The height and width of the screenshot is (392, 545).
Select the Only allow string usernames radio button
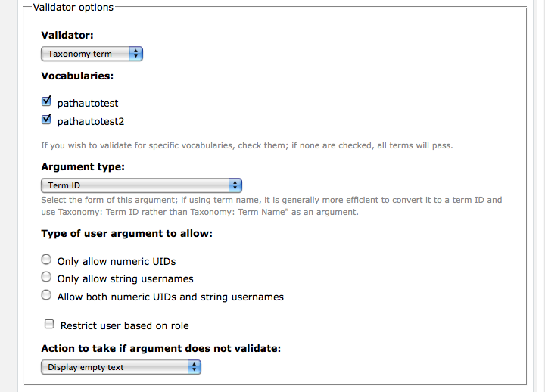(46, 277)
